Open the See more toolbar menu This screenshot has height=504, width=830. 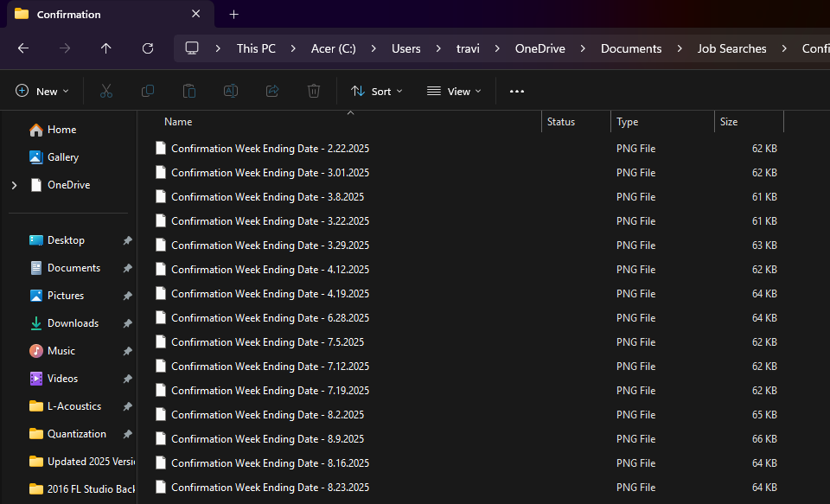(516, 91)
